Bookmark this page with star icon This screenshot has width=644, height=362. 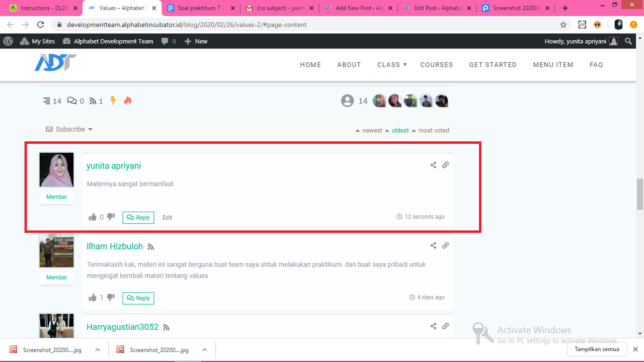tap(563, 25)
